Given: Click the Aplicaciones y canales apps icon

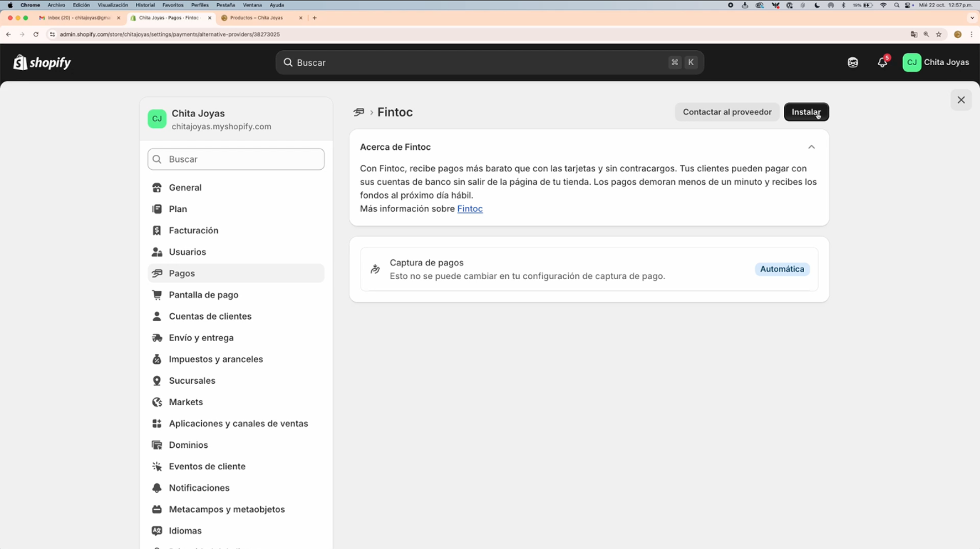Looking at the screenshot, I should 157,423.
